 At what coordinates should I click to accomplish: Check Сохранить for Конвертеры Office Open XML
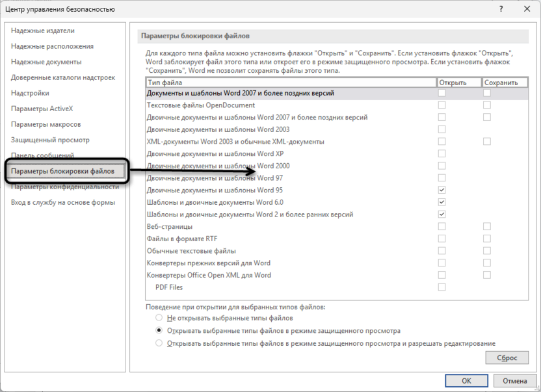coord(487,275)
